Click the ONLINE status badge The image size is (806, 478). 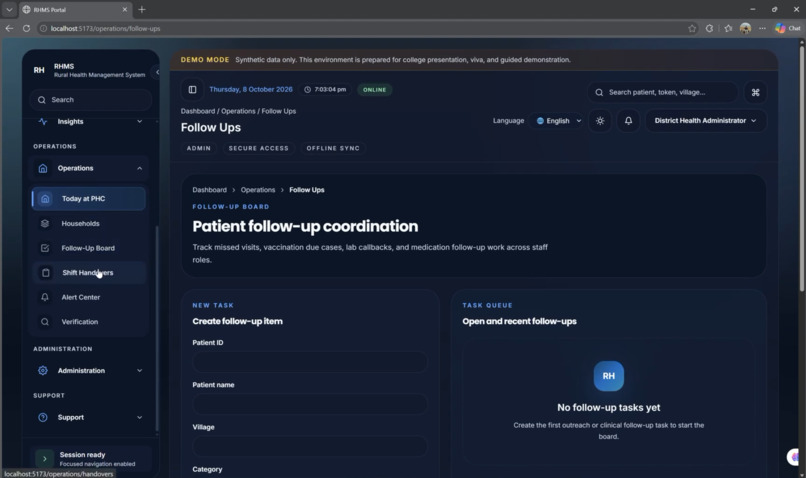click(x=374, y=89)
